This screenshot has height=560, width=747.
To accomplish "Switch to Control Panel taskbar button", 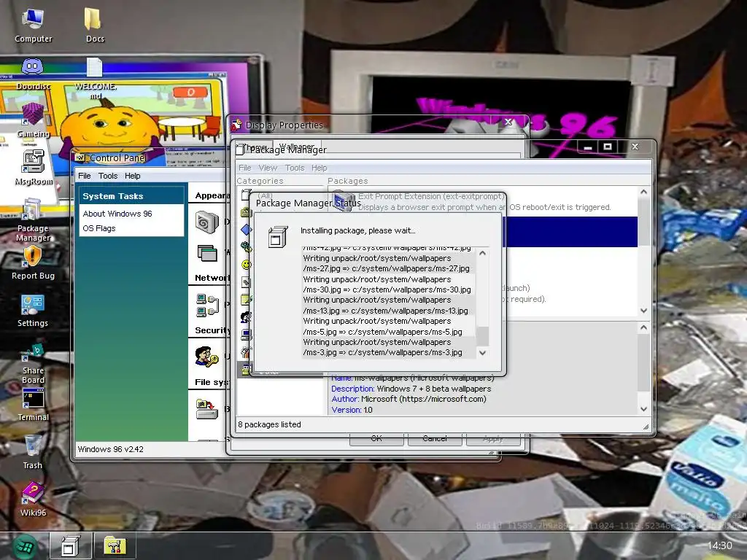I will click(115, 546).
